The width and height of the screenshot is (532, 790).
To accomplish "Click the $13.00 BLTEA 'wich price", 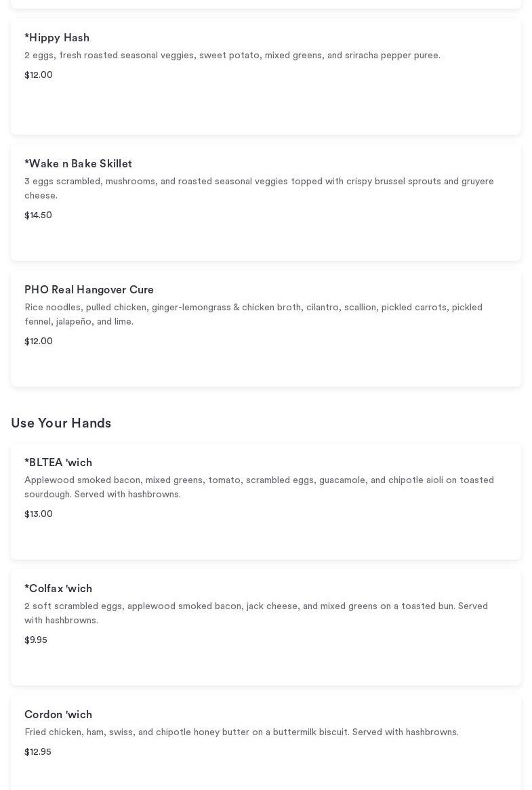I will tap(39, 514).
